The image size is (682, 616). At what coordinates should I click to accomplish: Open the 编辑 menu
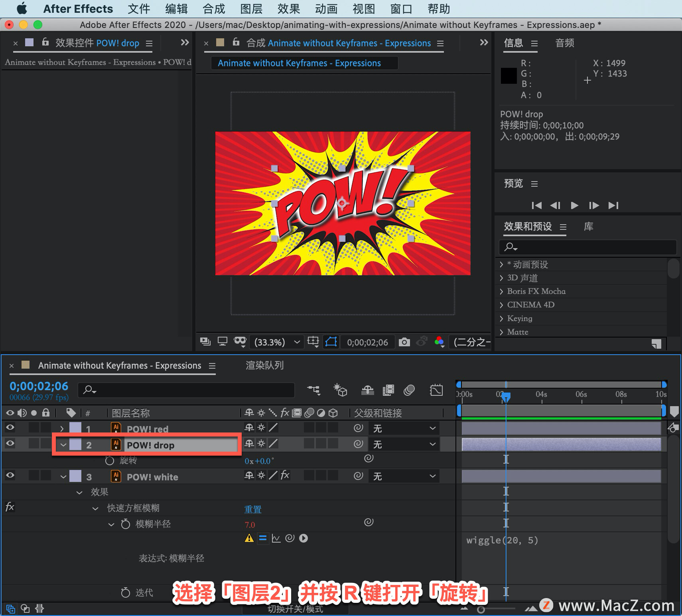176,9
